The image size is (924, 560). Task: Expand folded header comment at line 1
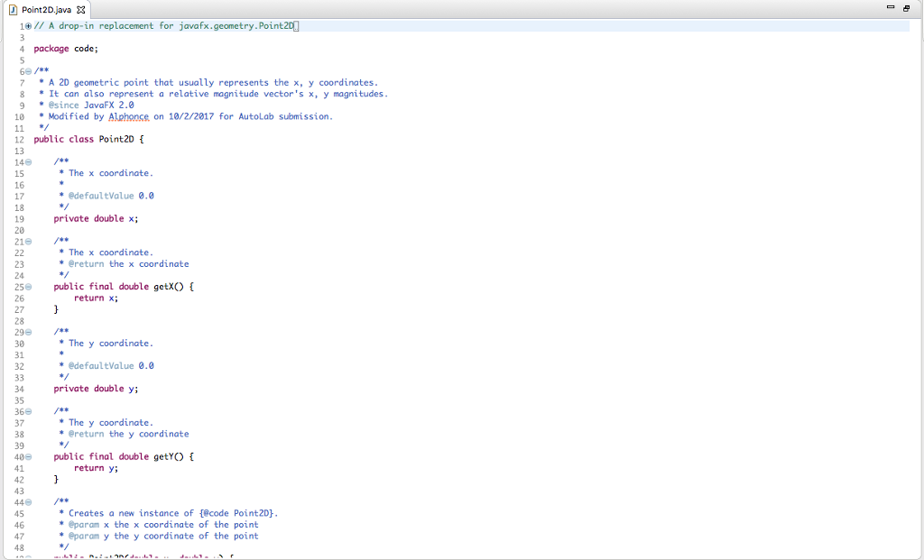tap(28, 26)
